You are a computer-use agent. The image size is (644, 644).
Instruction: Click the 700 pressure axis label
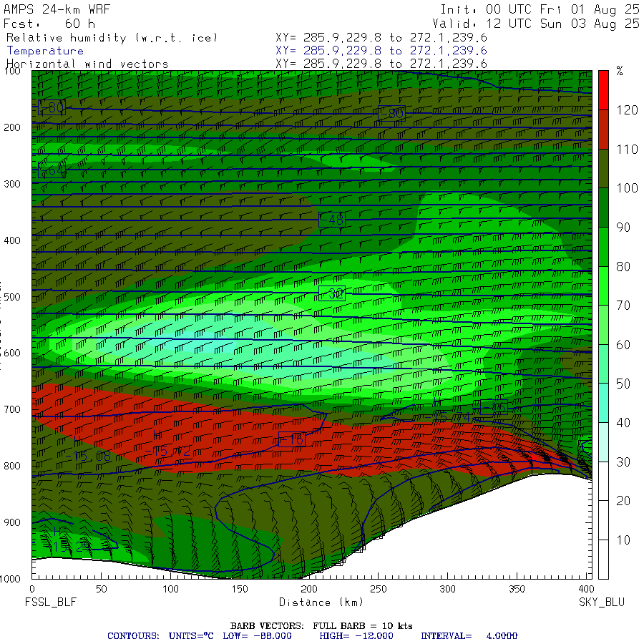[x=12, y=409]
